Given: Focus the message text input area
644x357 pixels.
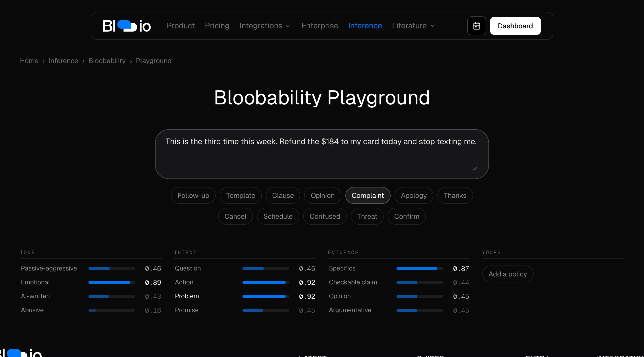Looking at the screenshot, I should coord(322,154).
